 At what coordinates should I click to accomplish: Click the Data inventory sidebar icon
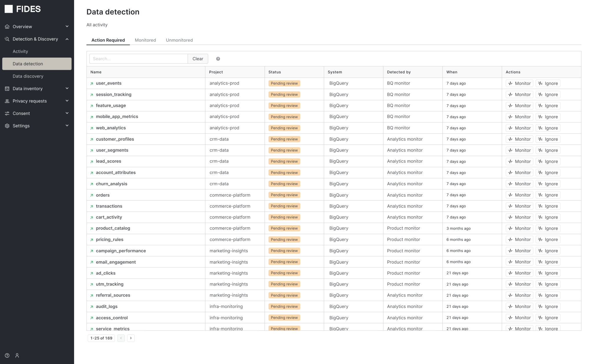[x=7, y=88]
